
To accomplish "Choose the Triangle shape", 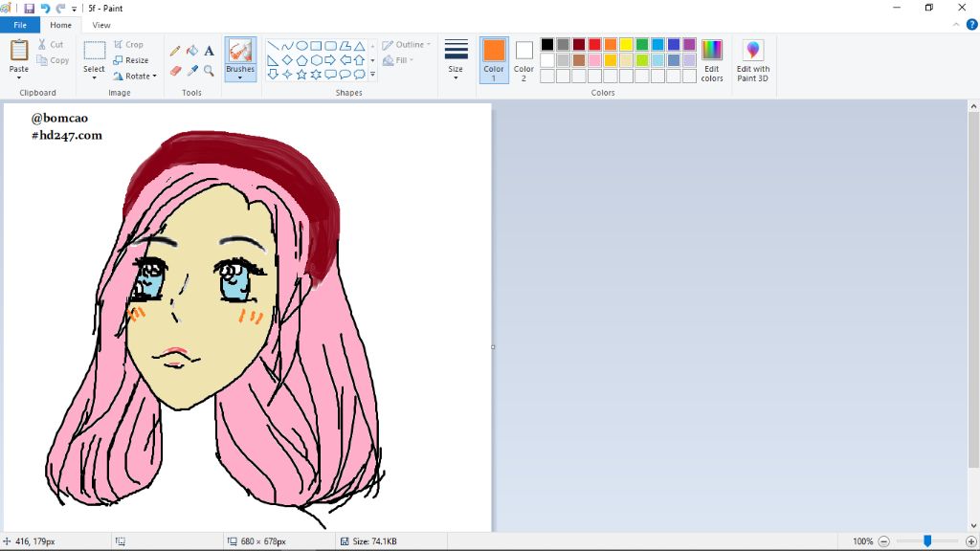I will (x=360, y=46).
